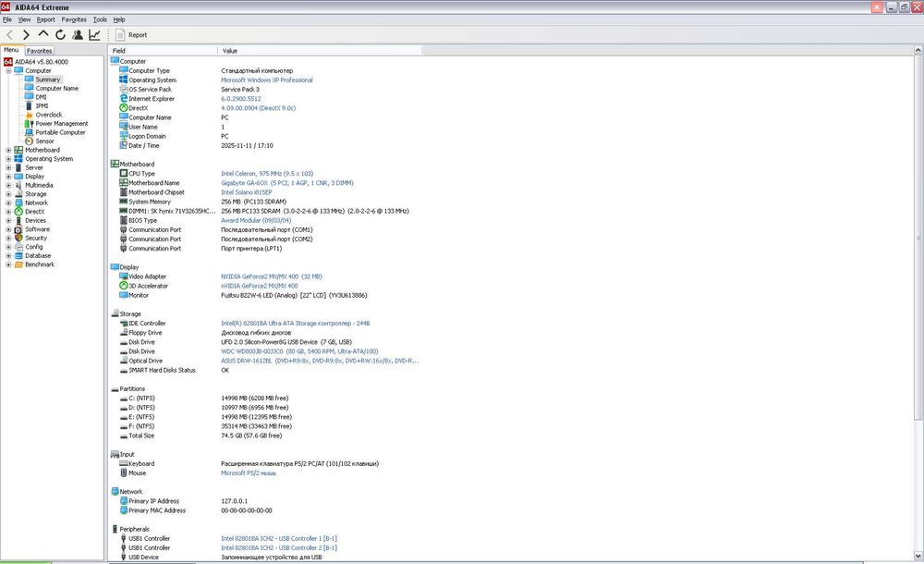Click the up-level caret toolbar icon
Viewport: 924px width, 564px height.
(x=43, y=35)
